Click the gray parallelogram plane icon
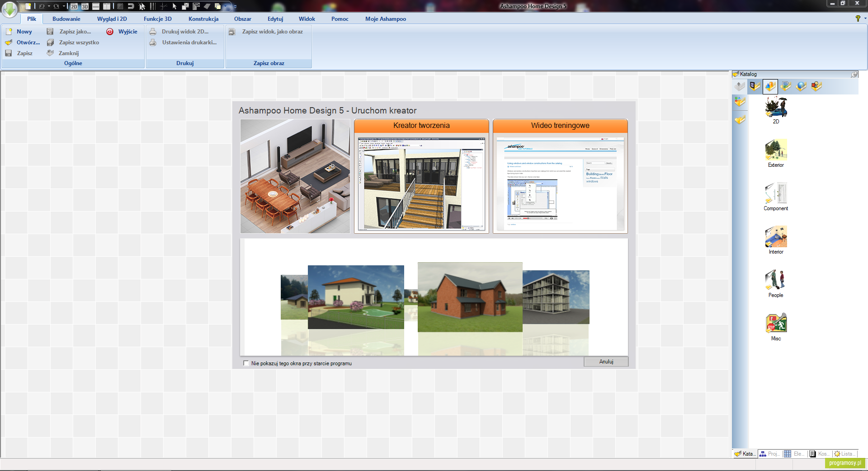This screenshot has width=868, height=471. 207,6
